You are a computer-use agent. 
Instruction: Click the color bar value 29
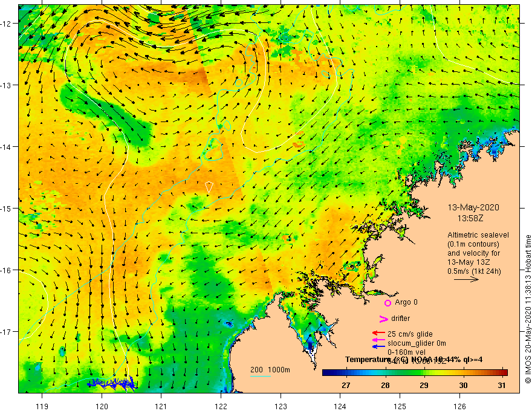pos(424,385)
